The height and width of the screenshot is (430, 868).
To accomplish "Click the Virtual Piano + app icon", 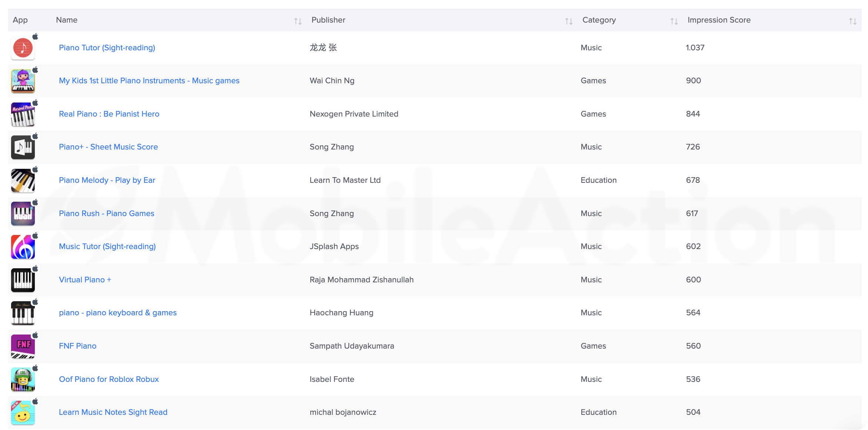I will pos(23,280).
